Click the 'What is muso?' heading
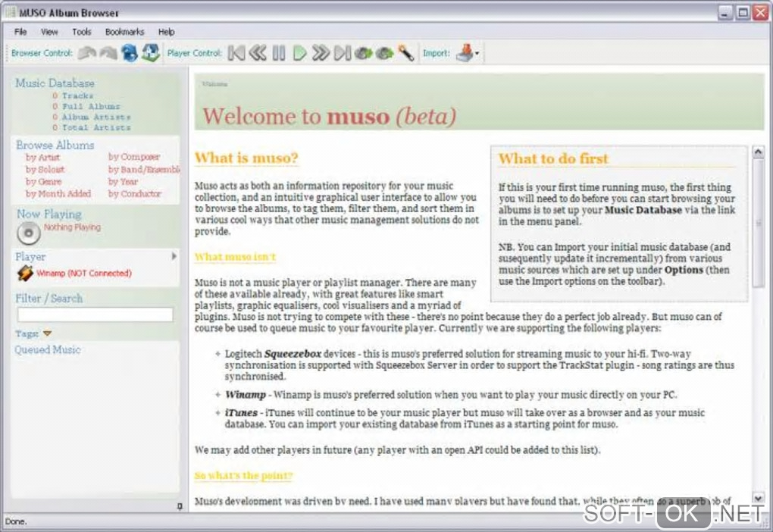 (x=246, y=158)
